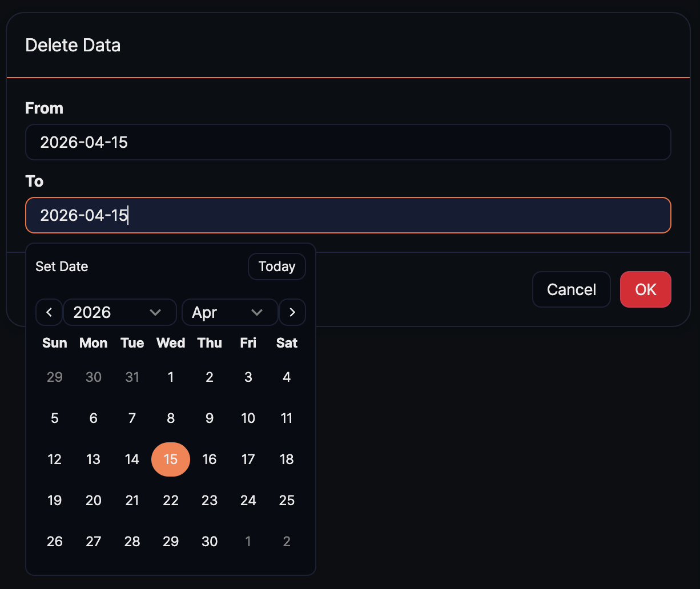700x589 pixels.
Task: Click the Today button
Action: coord(276,267)
